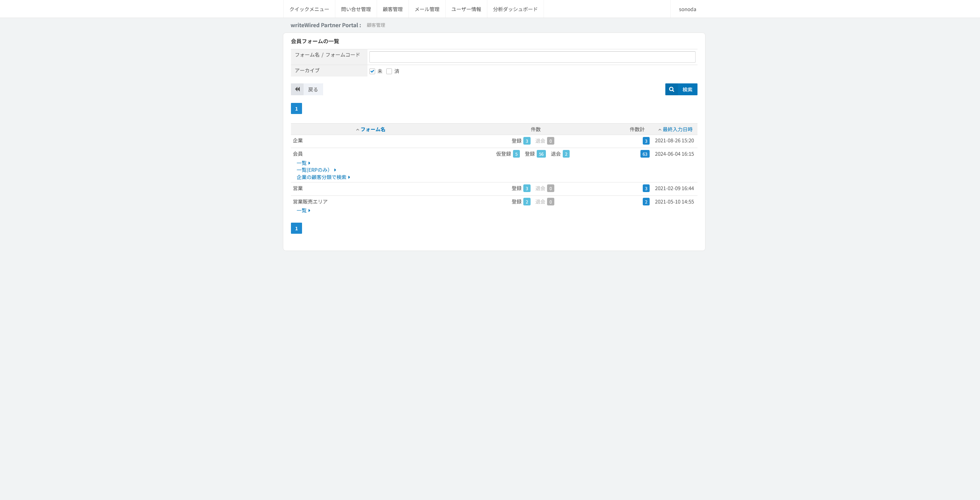This screenshot has height=500, width=980.
Task: Click date 2021-02-09 16:44
Action: coord(674,188)
